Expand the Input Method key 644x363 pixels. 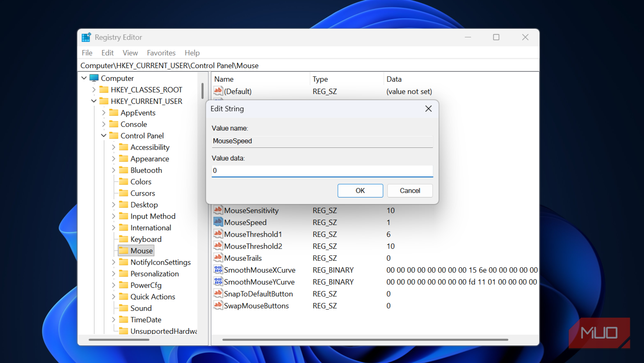click(114, 216)
